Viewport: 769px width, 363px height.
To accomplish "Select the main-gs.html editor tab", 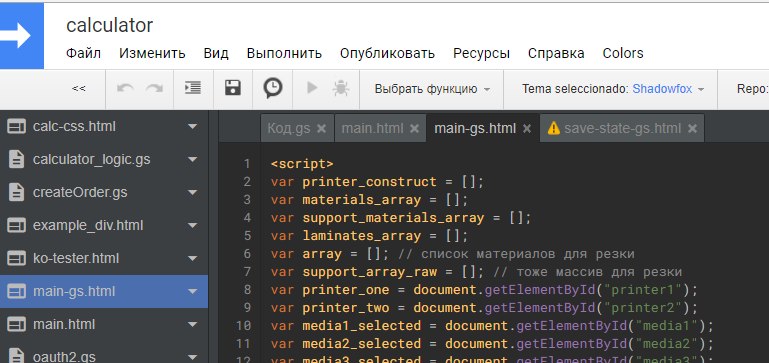I will coord(475,129).
